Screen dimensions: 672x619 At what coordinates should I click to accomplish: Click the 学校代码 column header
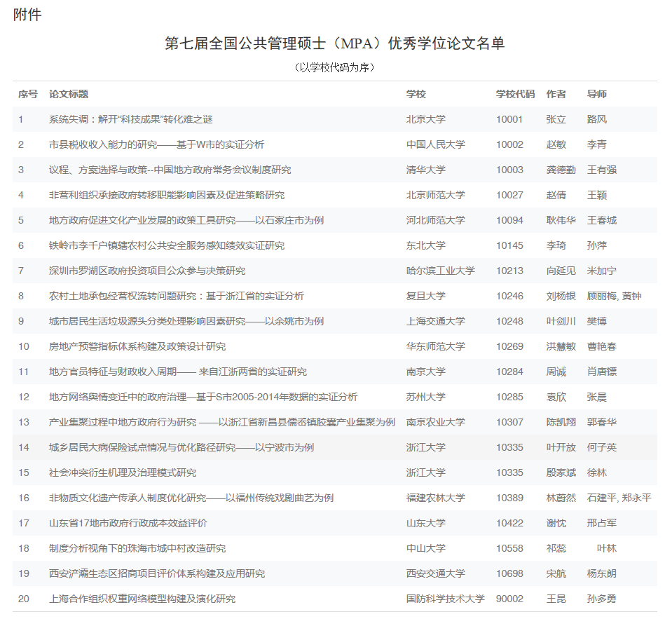pos(515,94)
